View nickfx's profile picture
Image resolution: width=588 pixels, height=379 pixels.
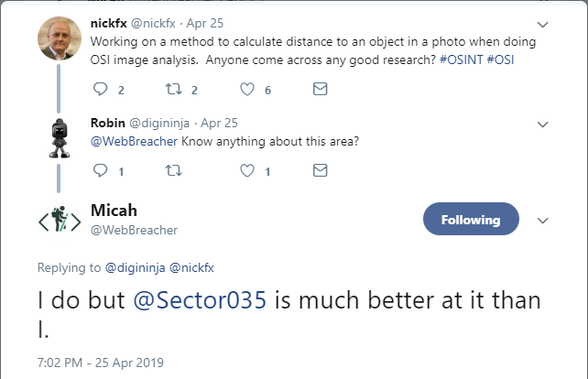click(60, 38)
